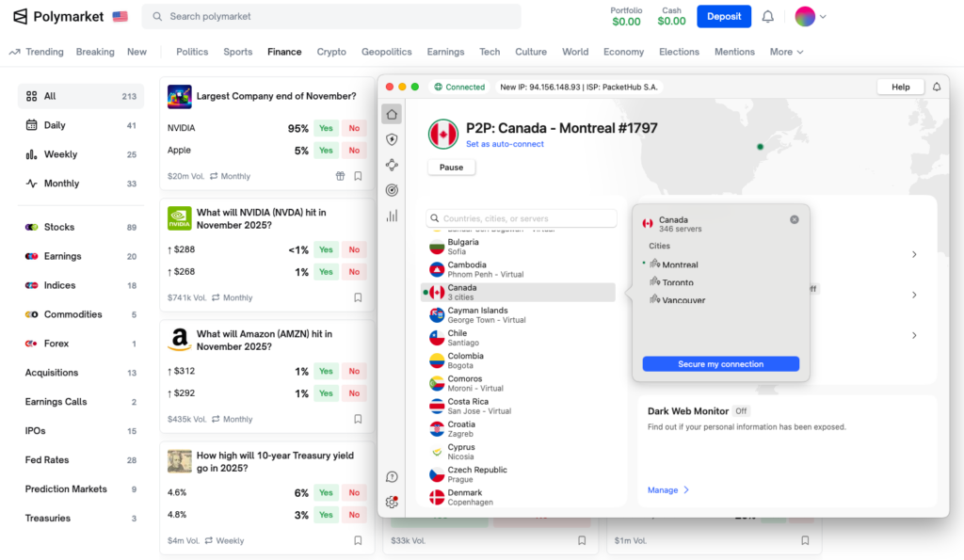Click the Polymarket logo
This screenshot has width=964, height=560.
click(x=58, y=17)
